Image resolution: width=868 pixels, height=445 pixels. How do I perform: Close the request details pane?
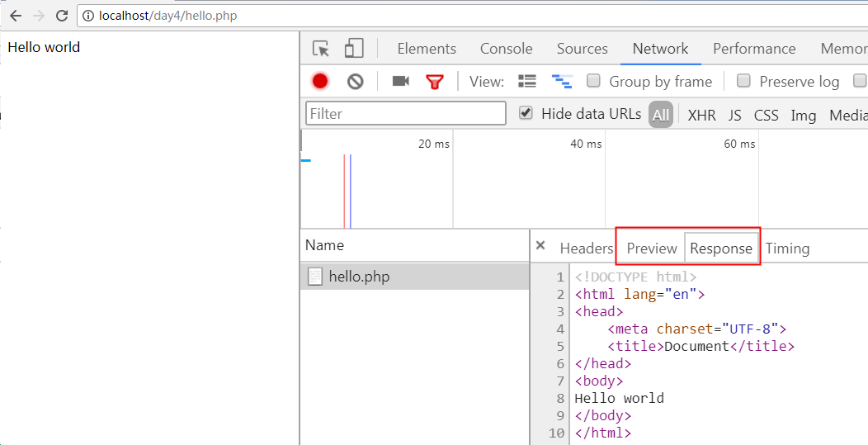(540, 245)
